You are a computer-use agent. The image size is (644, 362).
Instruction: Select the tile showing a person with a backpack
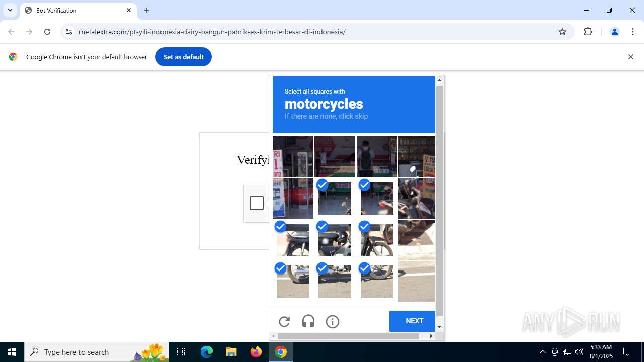(377, 156)
